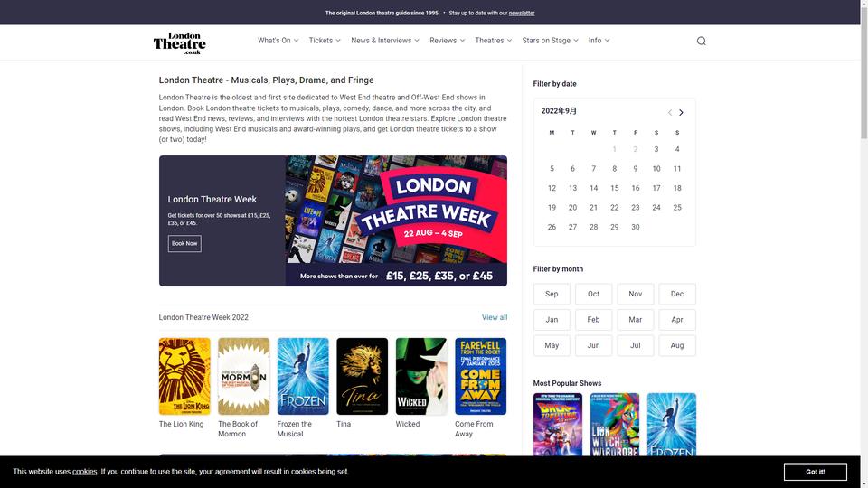Screen dimensions: 868x488
Task: Filter by month Jan
Action: click(552, 320)
